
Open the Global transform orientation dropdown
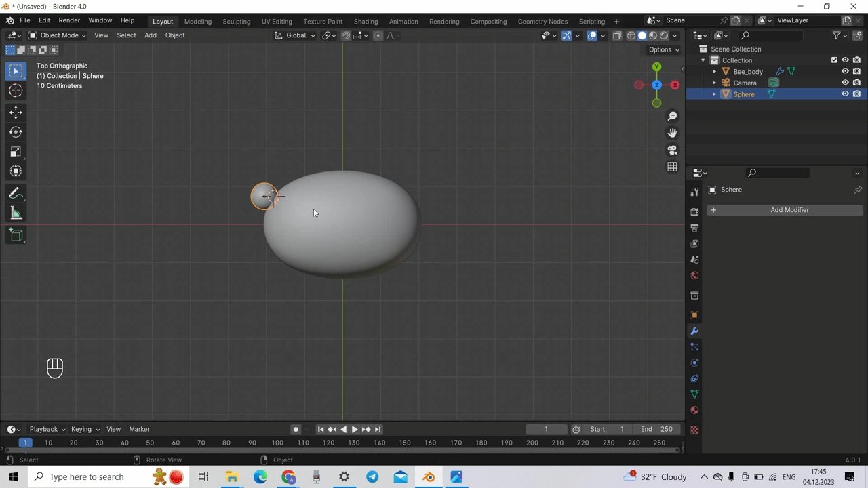(295, 35)
